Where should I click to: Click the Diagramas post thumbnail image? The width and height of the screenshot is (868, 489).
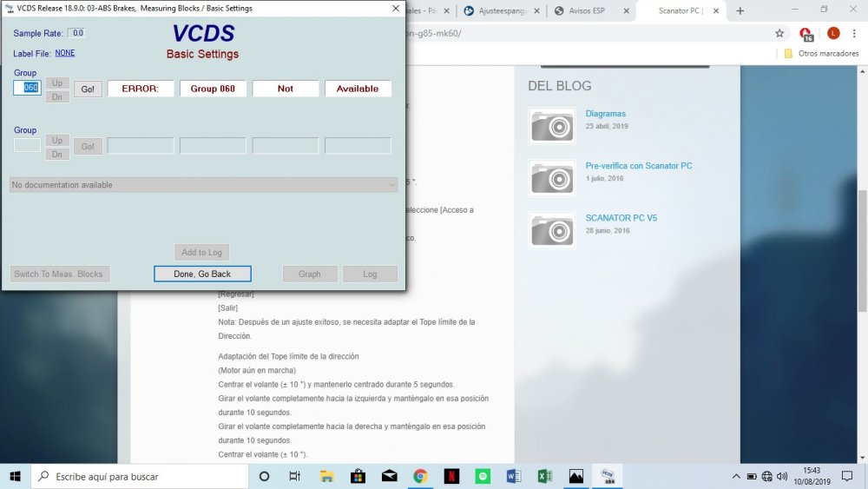click(x=552, y=126)
